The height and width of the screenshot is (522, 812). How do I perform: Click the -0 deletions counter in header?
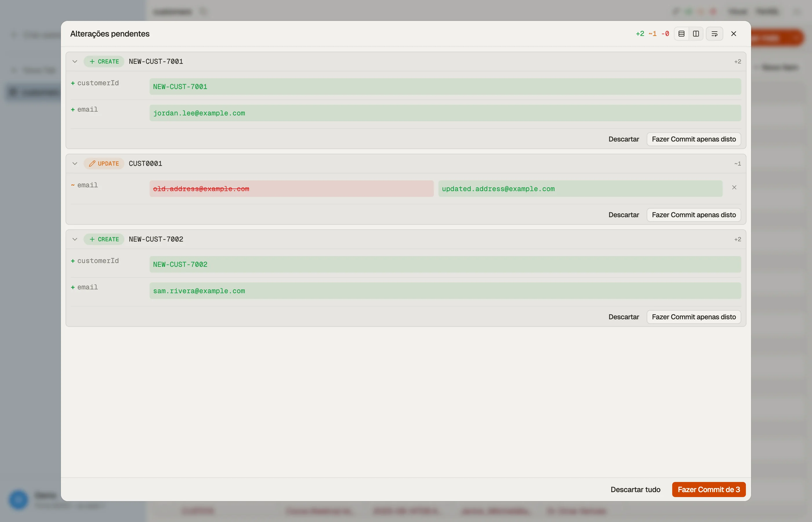[665, 34]
